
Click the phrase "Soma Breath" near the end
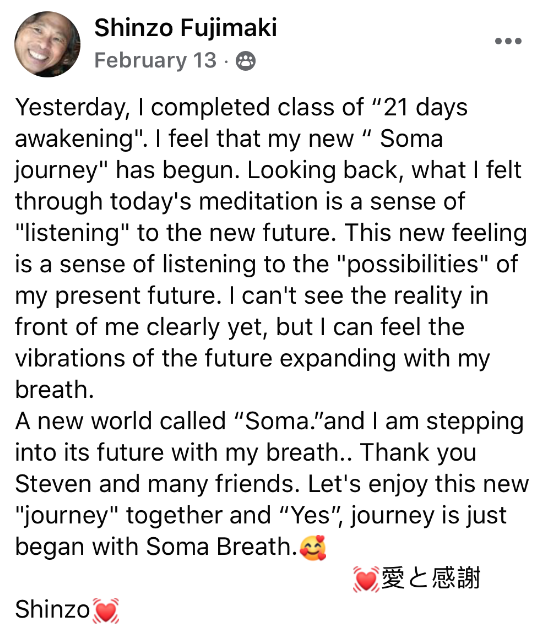point(219,547)
